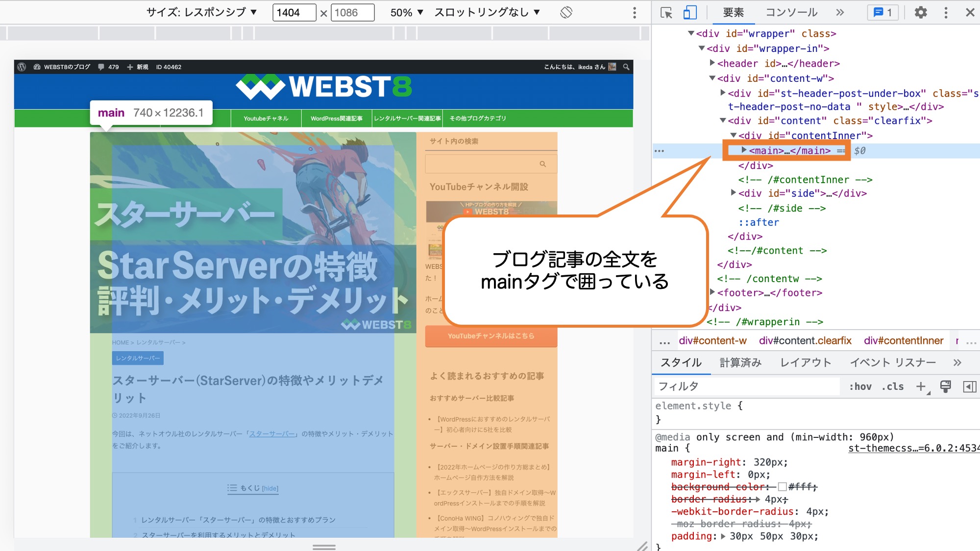The height and width of the screenshot is (551, 980).
Task: Open the 50% zoom dropdown
Action: point(407,13)
